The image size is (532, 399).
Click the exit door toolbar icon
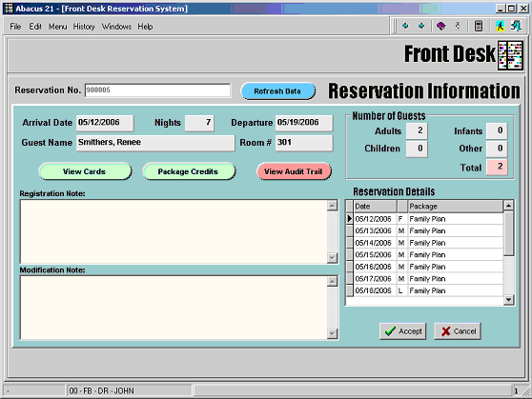(x=516, y=26)
